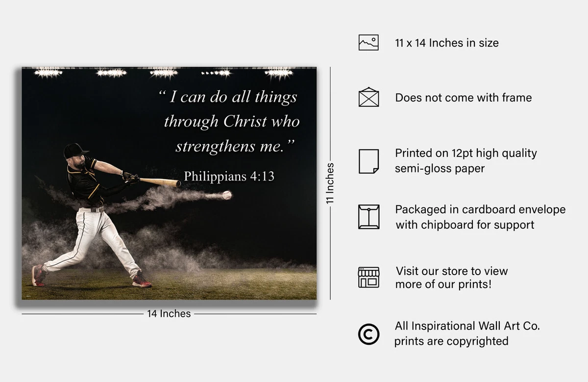Click the '11 x 14 Inches in size' label
The width and height of the screenshot is (588, 382).
point(446,43)
